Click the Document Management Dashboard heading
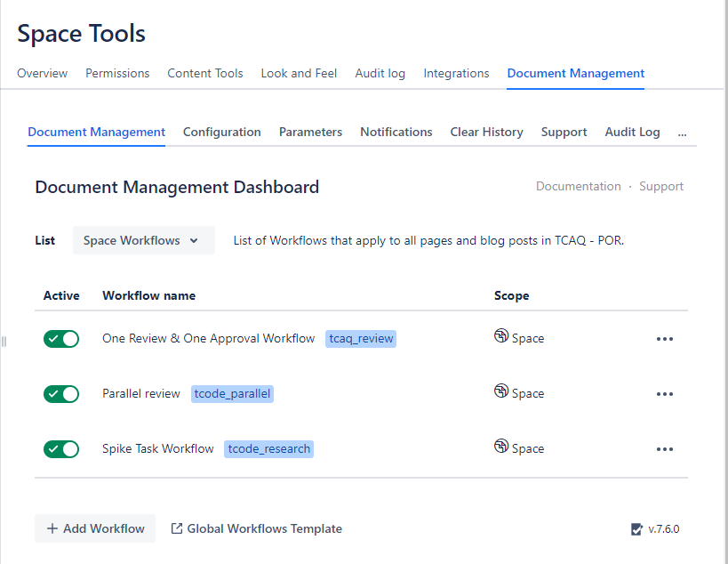 [x=177, y=187]
